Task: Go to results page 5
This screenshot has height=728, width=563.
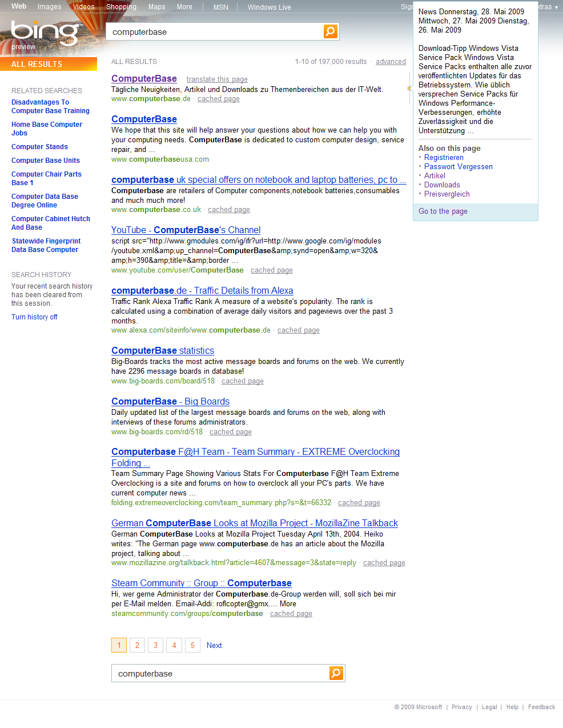Action: pos(192,645)
